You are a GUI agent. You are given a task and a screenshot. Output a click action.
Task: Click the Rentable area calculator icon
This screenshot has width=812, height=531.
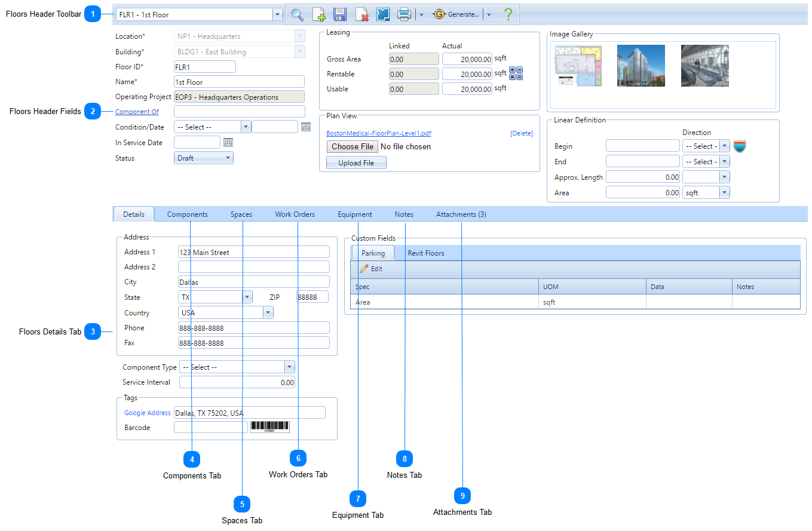[516, 73]
